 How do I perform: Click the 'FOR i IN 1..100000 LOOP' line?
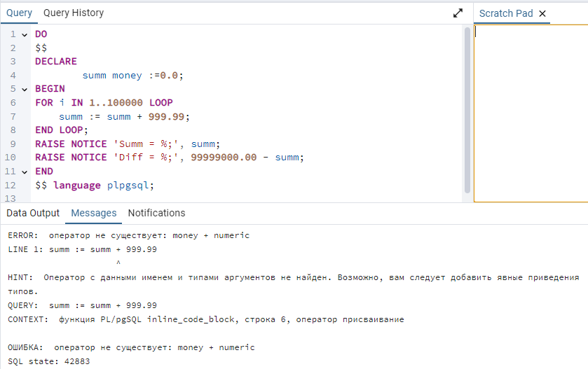coord(104,103)
